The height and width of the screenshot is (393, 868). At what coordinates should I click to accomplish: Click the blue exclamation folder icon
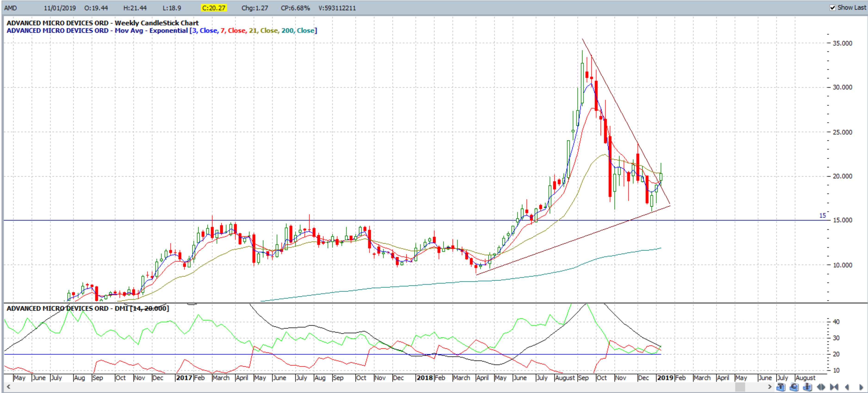(x=808, y=387)
